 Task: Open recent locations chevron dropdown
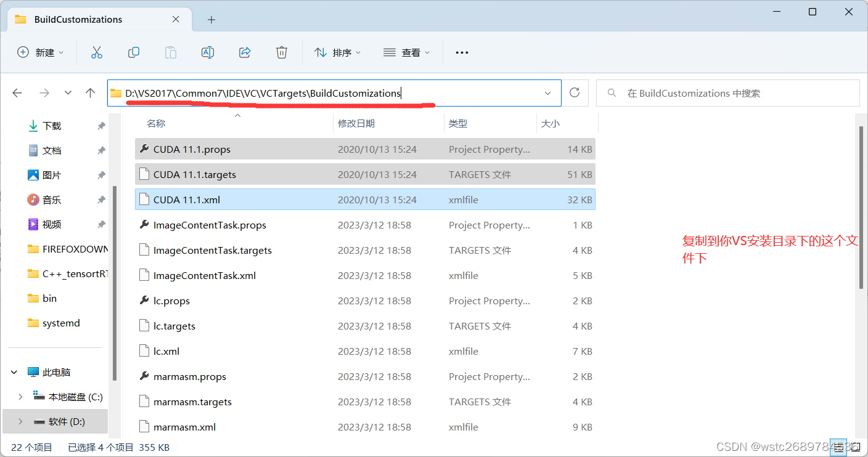68,93
